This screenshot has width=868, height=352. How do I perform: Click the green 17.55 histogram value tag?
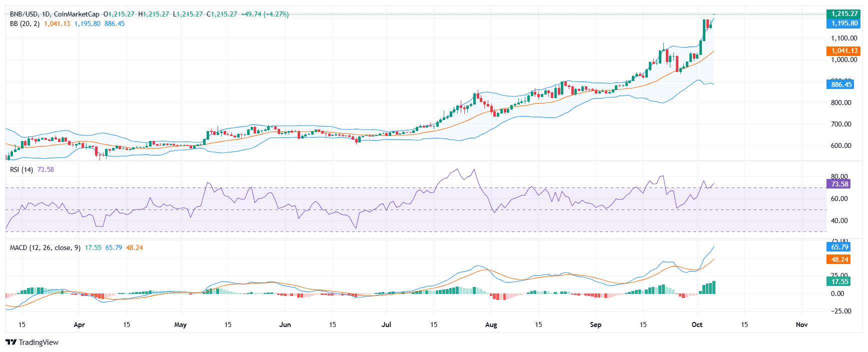pos(839,281)
